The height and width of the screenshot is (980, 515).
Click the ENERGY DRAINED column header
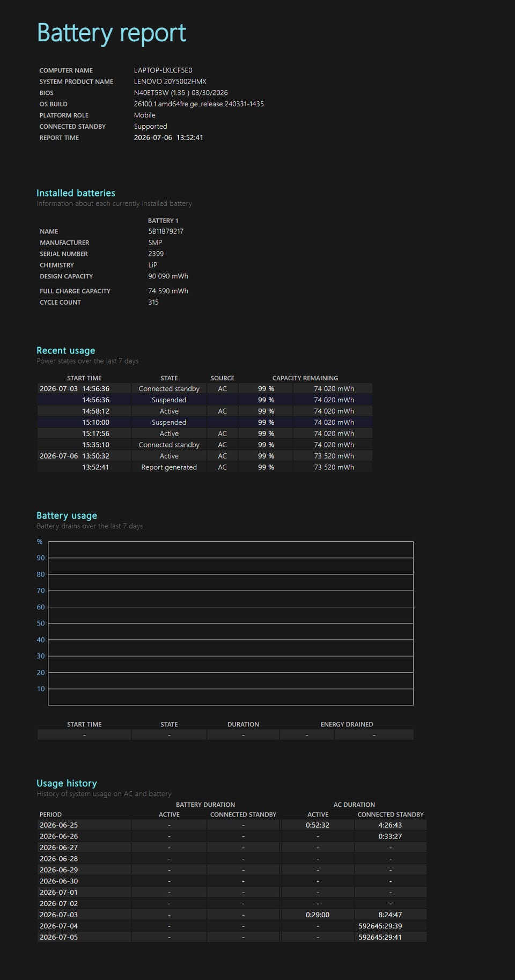tap(347, 725)
